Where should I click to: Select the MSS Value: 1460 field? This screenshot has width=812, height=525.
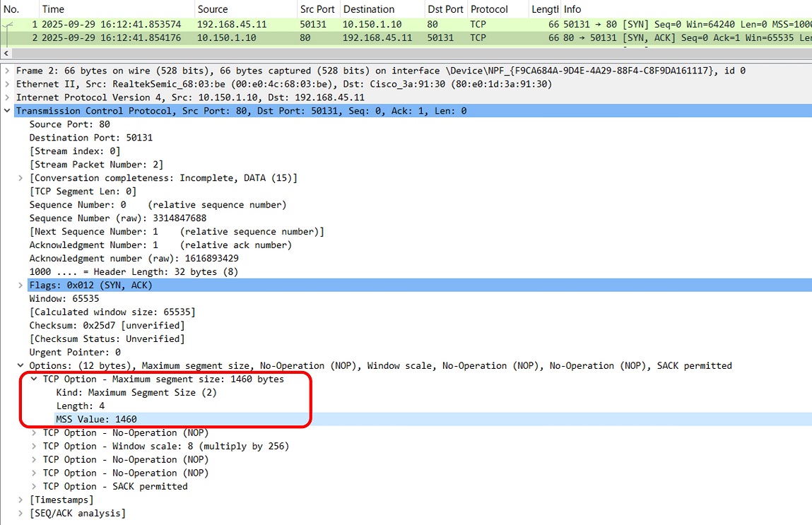click(x=96, y=420)
